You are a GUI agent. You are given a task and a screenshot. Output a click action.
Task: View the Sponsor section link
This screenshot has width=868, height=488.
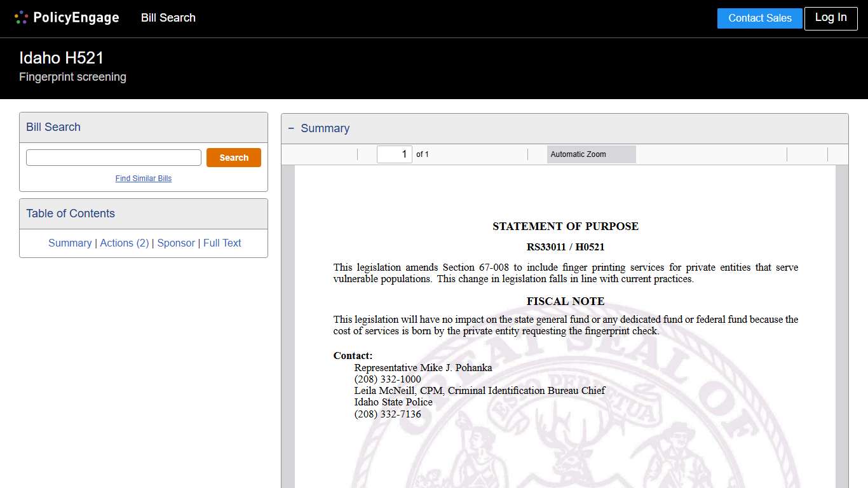[x=176, y=243]
